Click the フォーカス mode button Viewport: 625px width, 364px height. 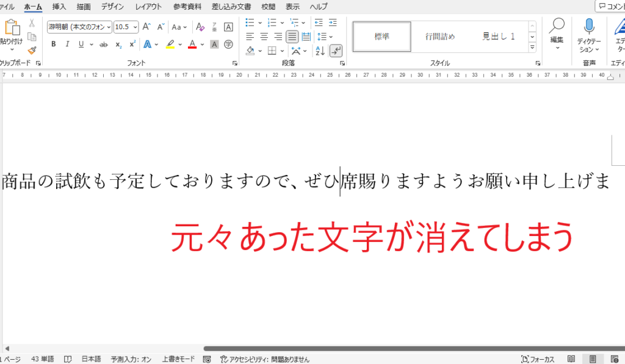tap(537, 359)
